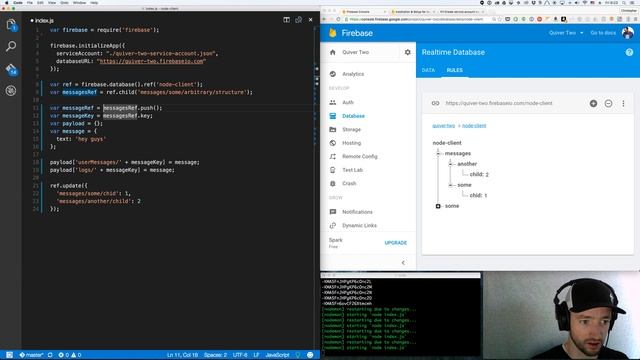Close the index.js editor

(x=311, y=20)
